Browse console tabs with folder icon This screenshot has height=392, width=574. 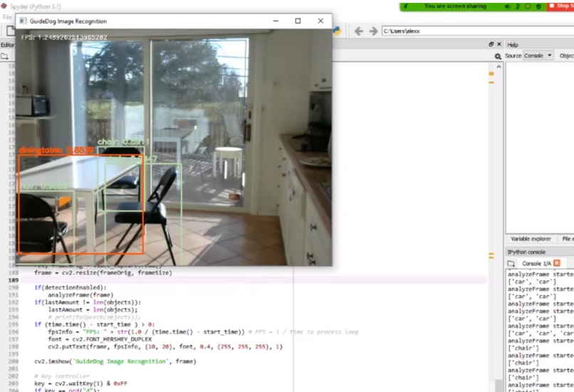[x=511, y=263]
